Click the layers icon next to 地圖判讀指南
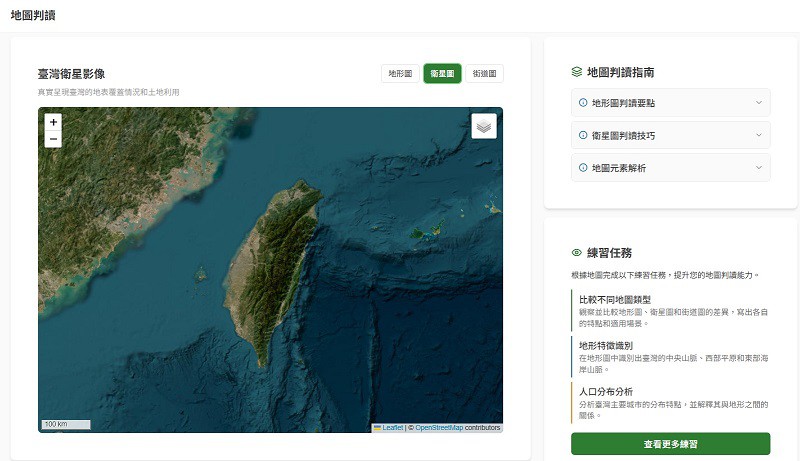This screenshot has width=800, height=461. pyautogui.click(x=577, y=72)
